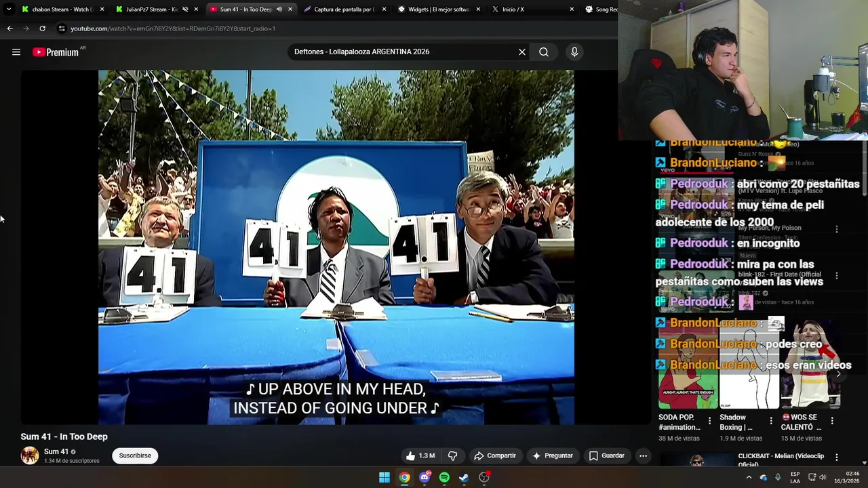Viewport: 868px width, 488px height.
Task: Open options for blink-182 First Date video
Action: 837,276
